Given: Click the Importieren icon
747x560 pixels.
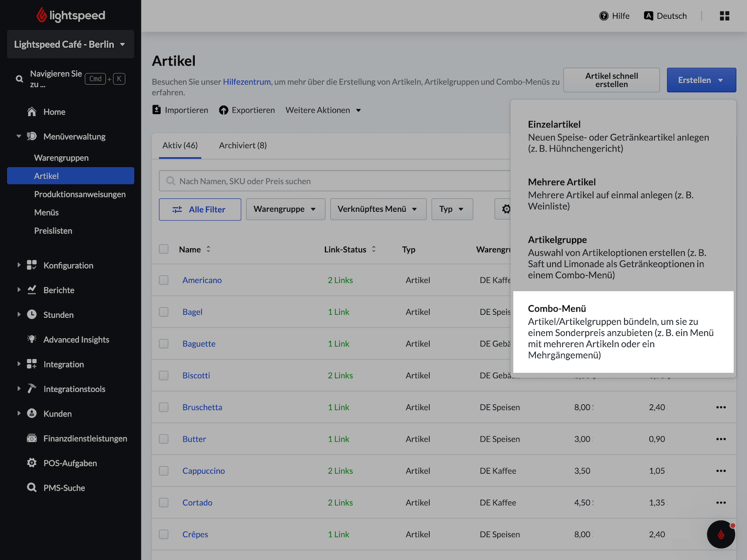Looking at the screenshot, I should pyautogui.click(x=156, y=110).
